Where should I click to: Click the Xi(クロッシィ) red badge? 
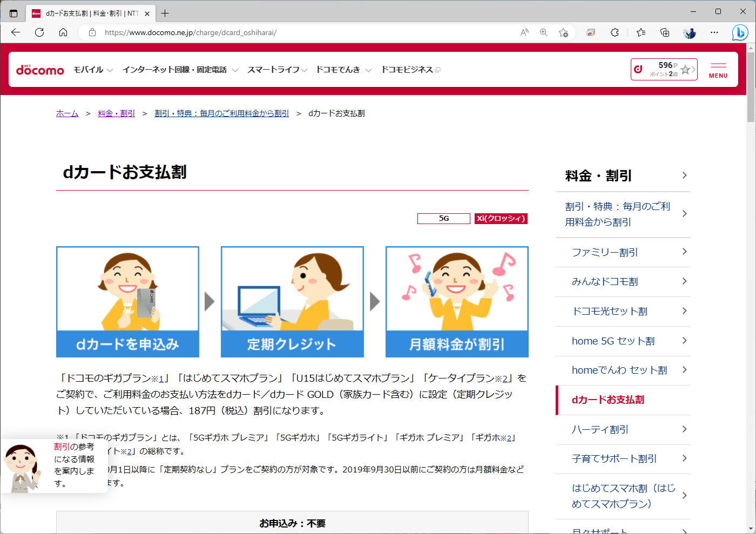pos(501,219)
